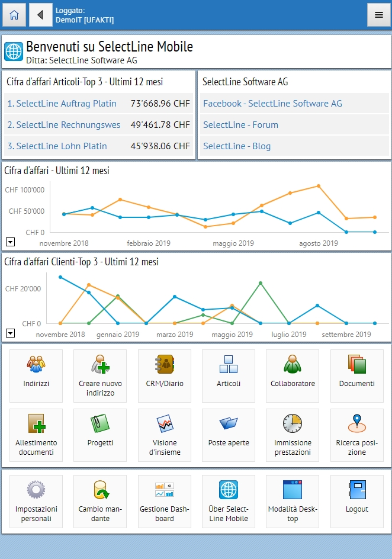Open the Poste aperte tile

[229, 435]
